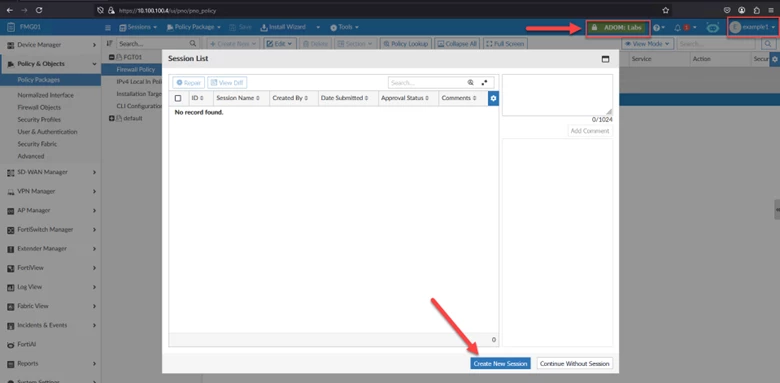Click the browser back arrow

click(9, 10)
